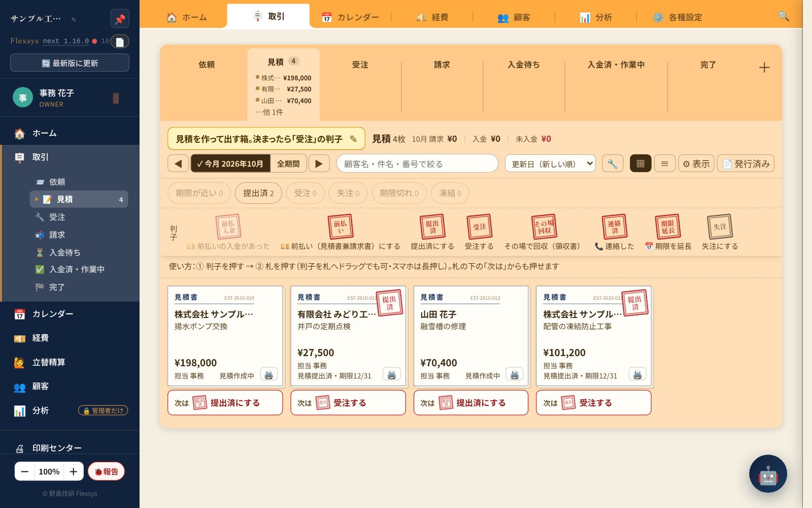The width and height of the screenshot is (812, 508).
Task: Switch to card grid view
Action: click(x=640, y=164)
